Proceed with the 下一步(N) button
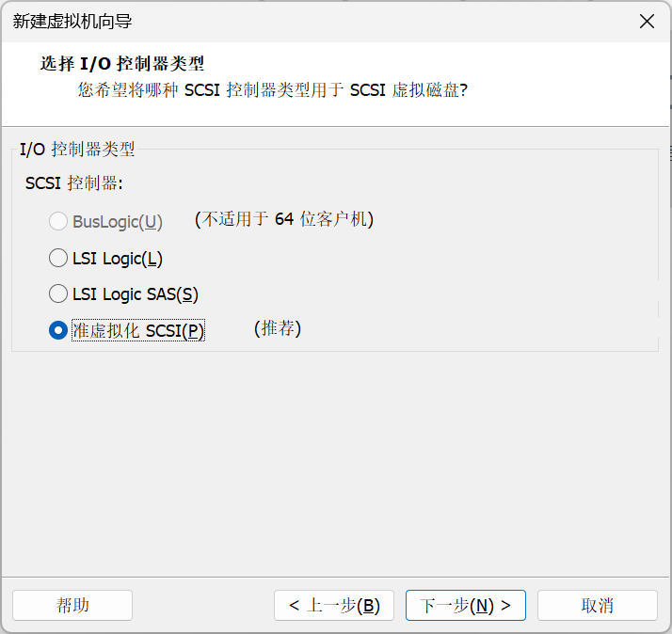This screenshot has width=672, height=634. tap(465, 605)
